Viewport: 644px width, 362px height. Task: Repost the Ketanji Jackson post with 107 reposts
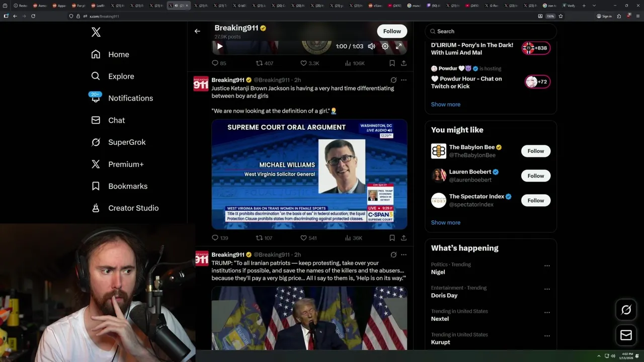pyautogui.click(x=264, y=238)
